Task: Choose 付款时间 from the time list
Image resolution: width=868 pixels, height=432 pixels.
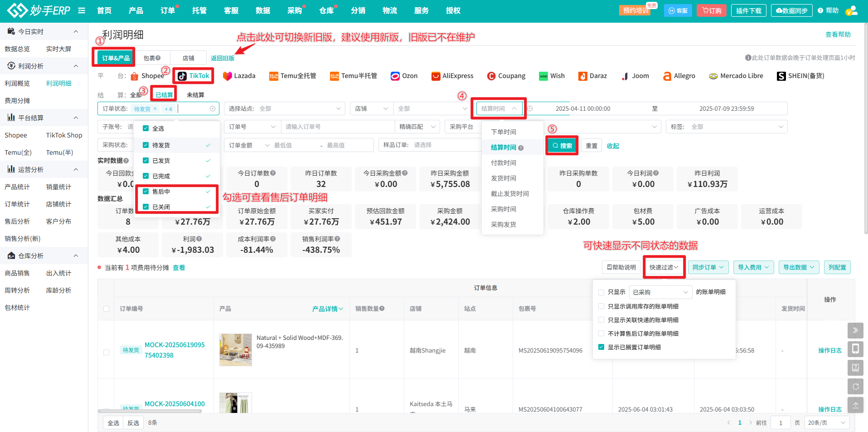Action: (504, 163)
